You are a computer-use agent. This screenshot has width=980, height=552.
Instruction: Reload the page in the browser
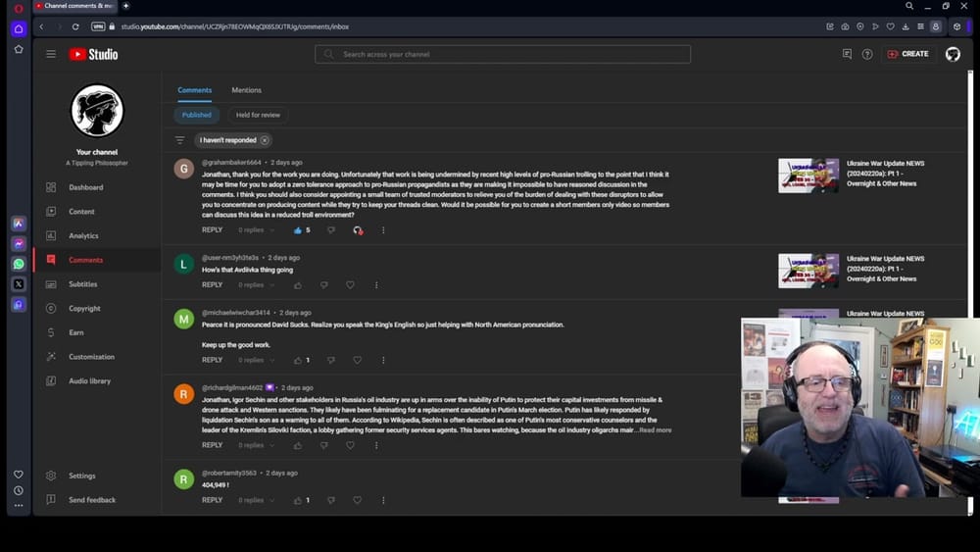[75, 26]
